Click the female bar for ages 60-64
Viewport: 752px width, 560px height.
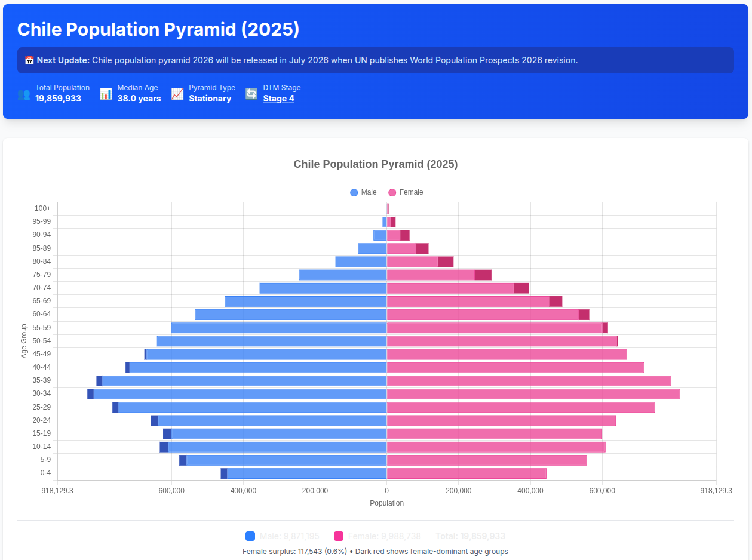pyautogui.click(x=483, y=315)
